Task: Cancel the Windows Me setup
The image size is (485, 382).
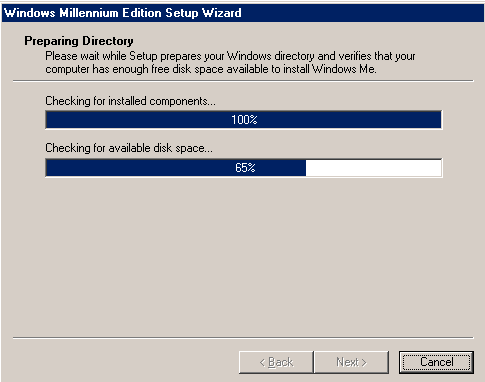Action: point(436,362)
